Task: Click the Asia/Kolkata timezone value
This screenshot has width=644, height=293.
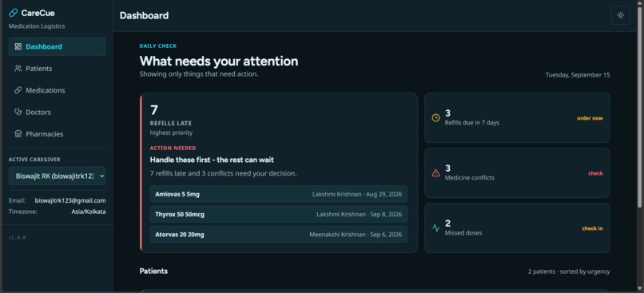Action: coord(89,212)
